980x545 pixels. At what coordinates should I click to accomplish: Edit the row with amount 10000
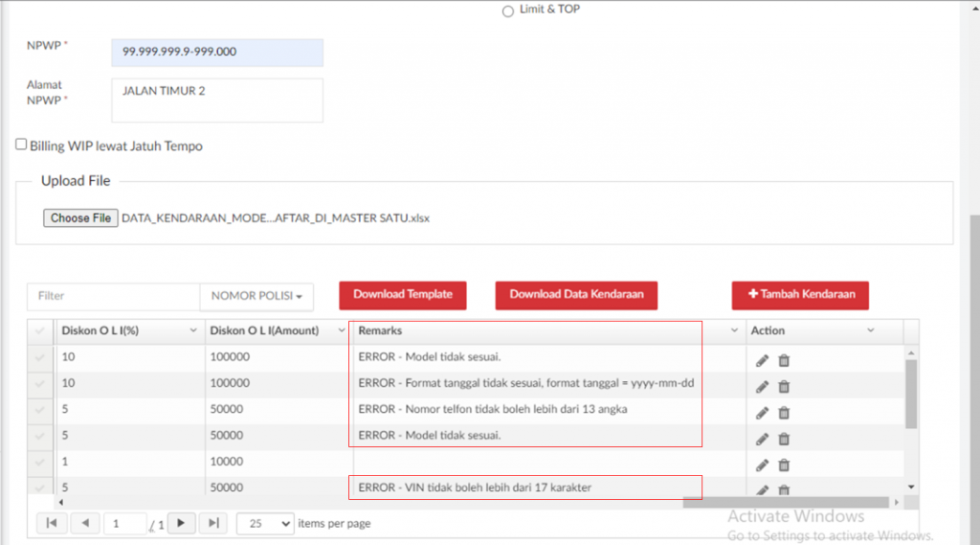pos(761,465)
